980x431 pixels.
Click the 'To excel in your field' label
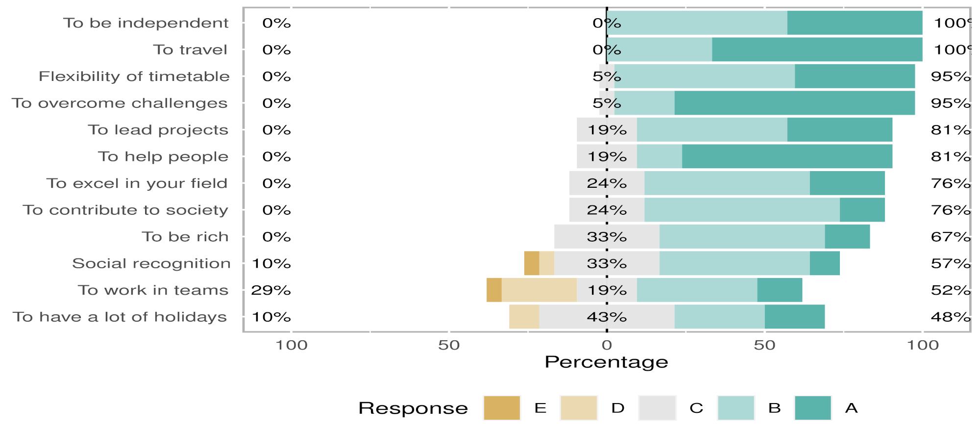tap(137, 183)
